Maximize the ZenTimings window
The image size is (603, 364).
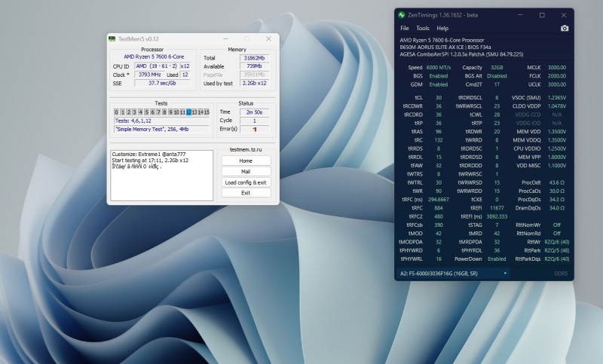point(542,15)
